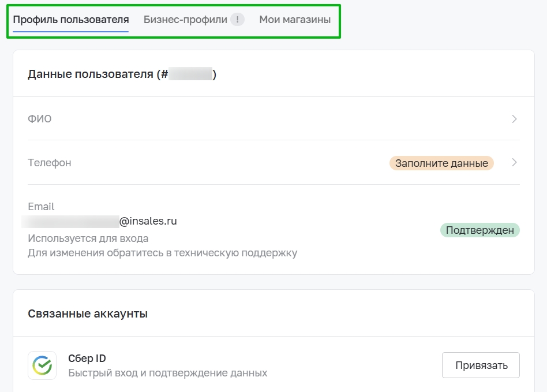Go to the Мои магазины tab
Image resolution: width=547 pixels, height=392 pixels.
click(x=295, y=20)
